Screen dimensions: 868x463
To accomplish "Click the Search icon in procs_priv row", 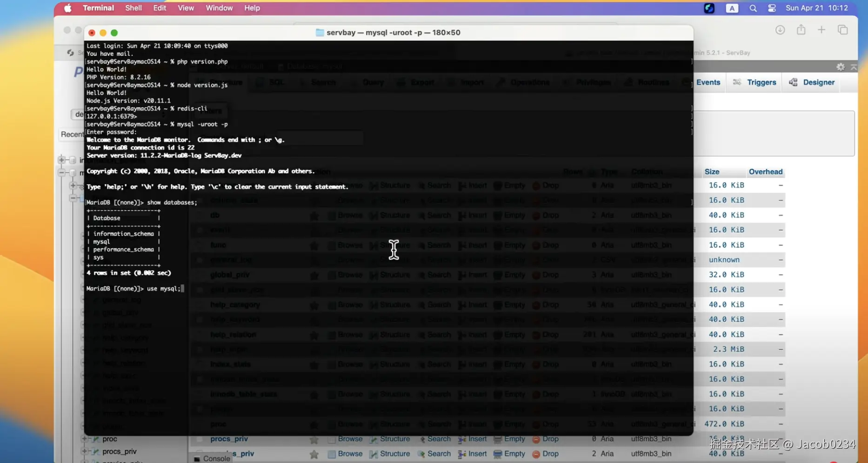I will click(x=422, y=439).
